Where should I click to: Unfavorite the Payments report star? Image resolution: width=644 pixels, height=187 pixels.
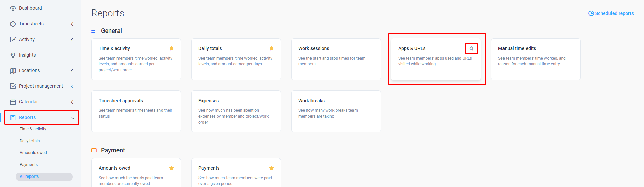point(272,168)
